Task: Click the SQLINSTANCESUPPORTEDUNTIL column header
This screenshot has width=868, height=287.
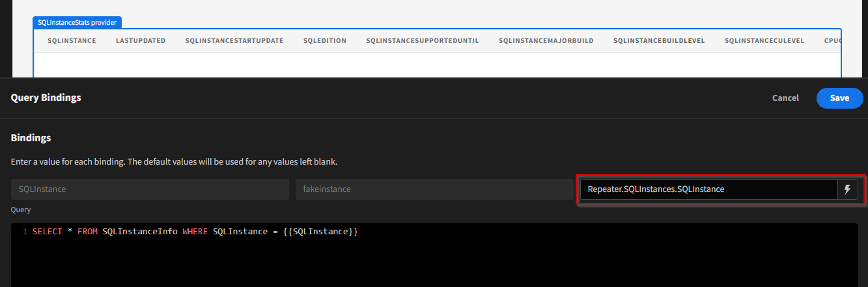Action: click(423, 40)
